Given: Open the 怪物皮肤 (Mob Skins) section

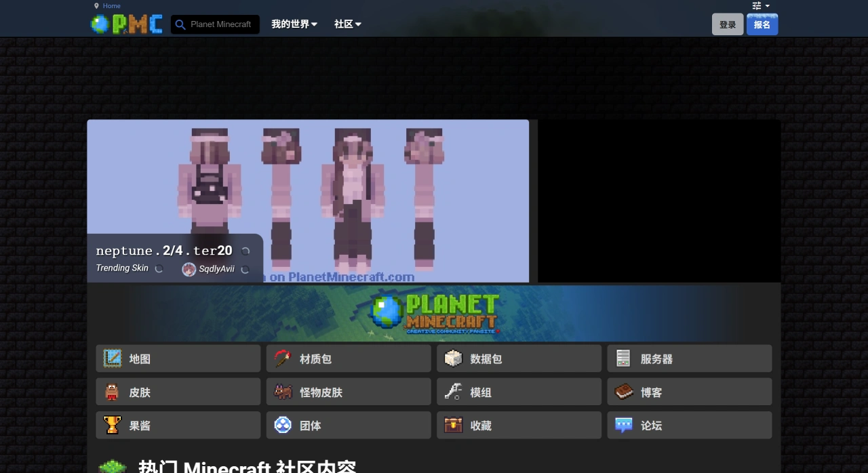Looking at the screenshot, I should (x=348, y=392).
